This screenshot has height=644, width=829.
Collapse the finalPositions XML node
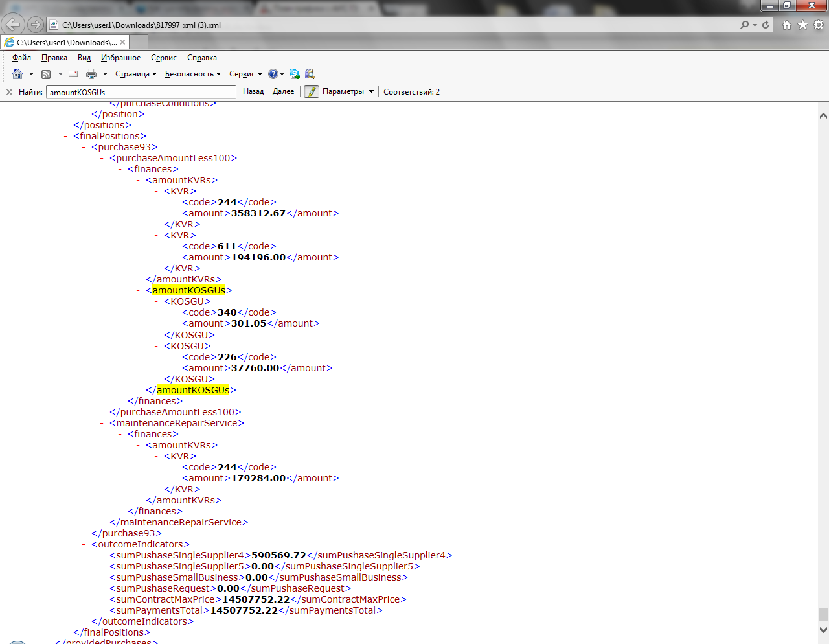[66, 136]
